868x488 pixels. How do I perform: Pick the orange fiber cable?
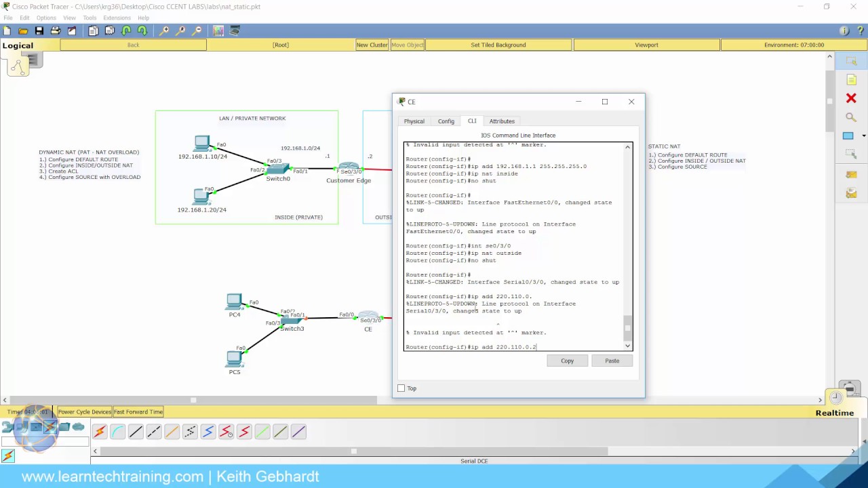(x=172, y=432)
